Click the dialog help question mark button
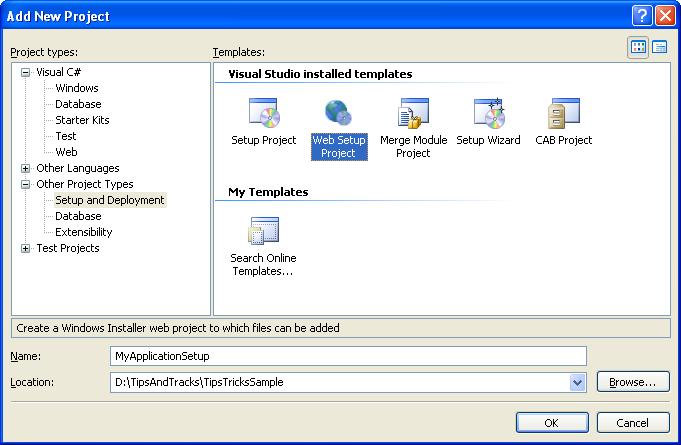The image size is (681, 445). coord(642,16)
